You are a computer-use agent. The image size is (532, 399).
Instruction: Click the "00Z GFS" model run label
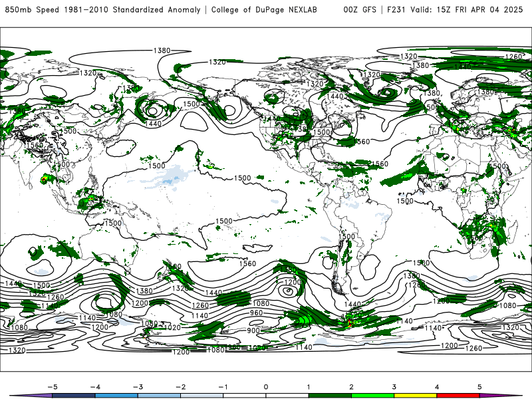360,9
